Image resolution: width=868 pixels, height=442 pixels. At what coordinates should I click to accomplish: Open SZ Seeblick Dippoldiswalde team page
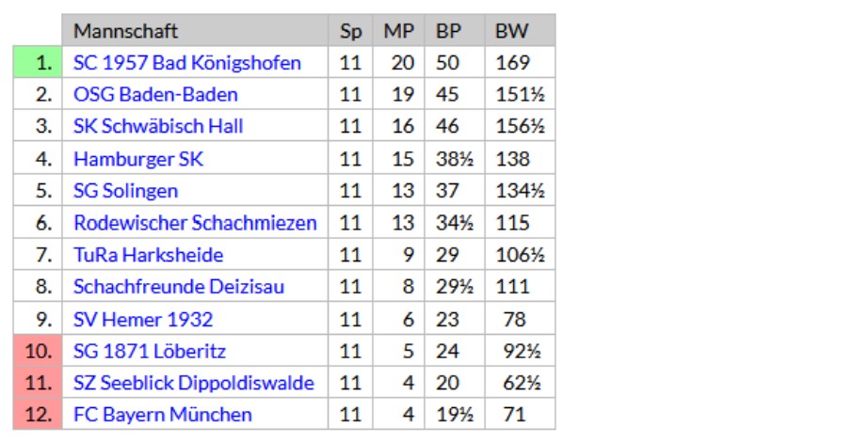(x=194, y=383)
